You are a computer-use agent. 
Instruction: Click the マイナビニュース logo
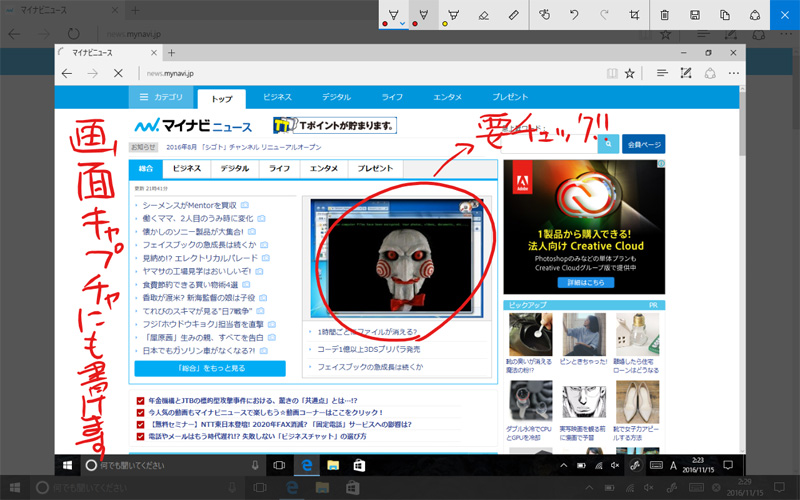(x=193, y=126)
